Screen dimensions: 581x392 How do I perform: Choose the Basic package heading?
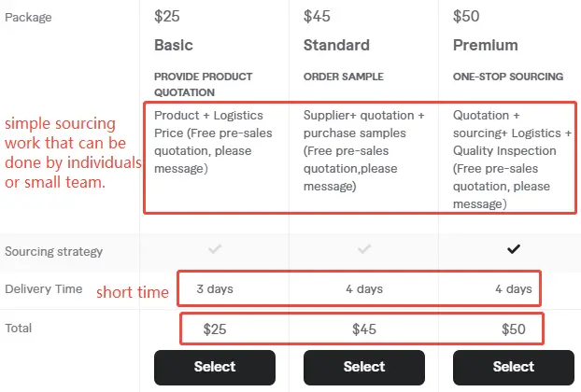point(175,45)
